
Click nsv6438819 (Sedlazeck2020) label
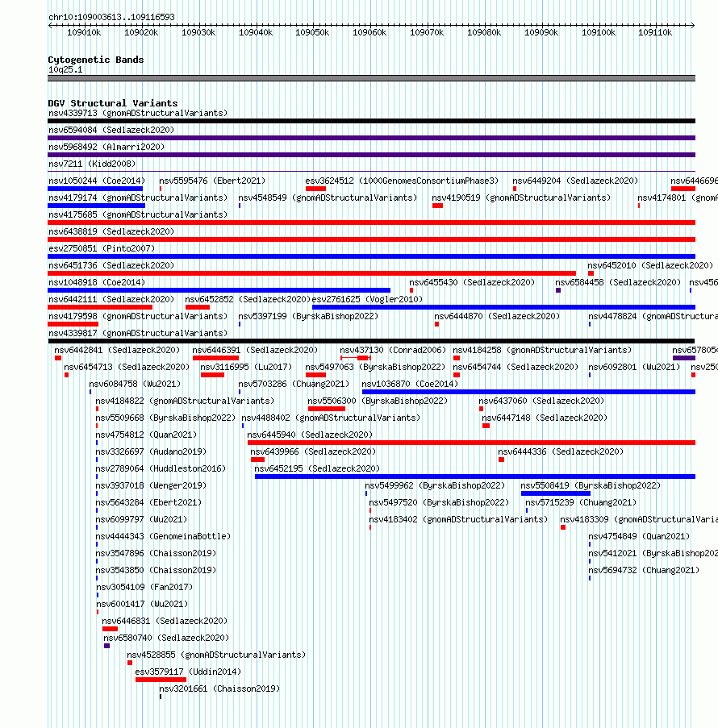pyautogui.click(x=111, y=231)
